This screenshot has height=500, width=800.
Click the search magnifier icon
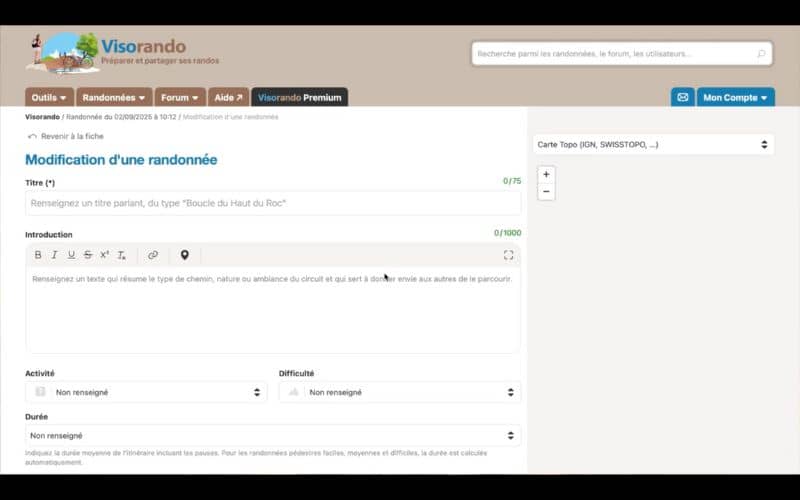[x=761, y=54]
